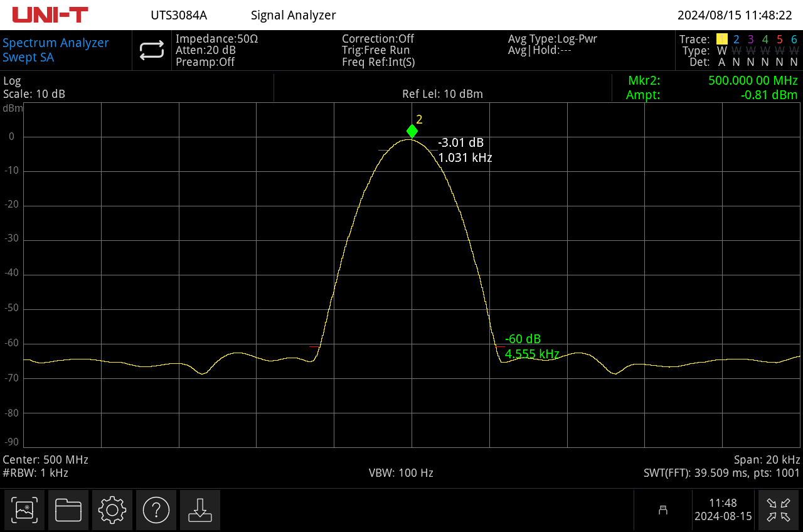Click the #RBW: 1 kHz readout
The image size is (803, 532).
tap(36, 473)
